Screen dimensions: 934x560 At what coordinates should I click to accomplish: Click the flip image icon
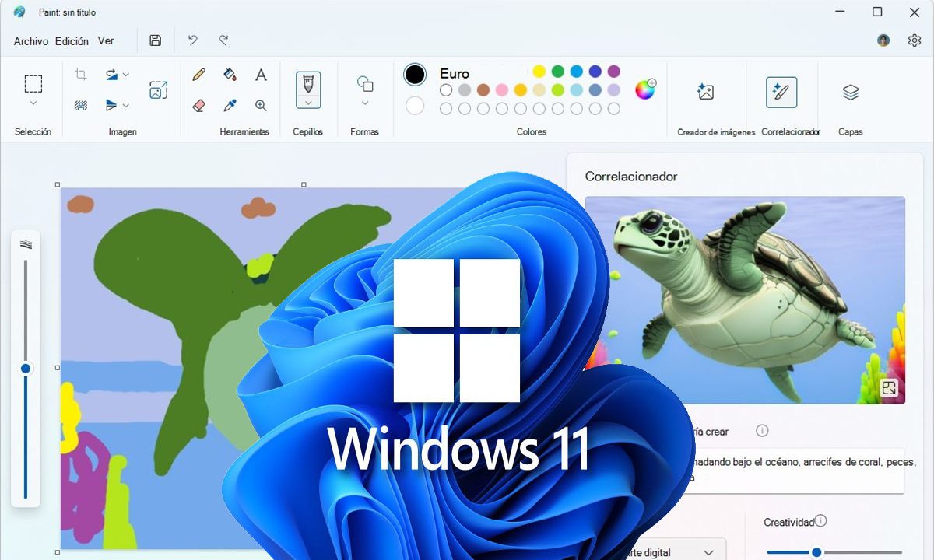[112, 105]
